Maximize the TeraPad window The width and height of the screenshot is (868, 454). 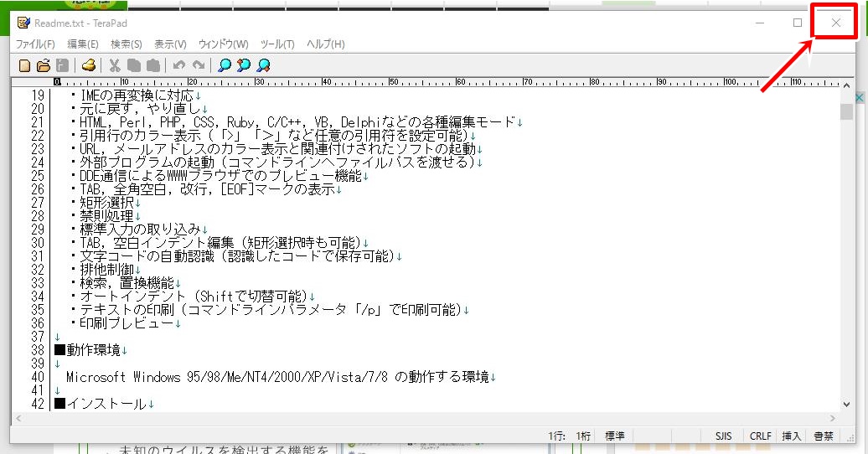[798, 23]
